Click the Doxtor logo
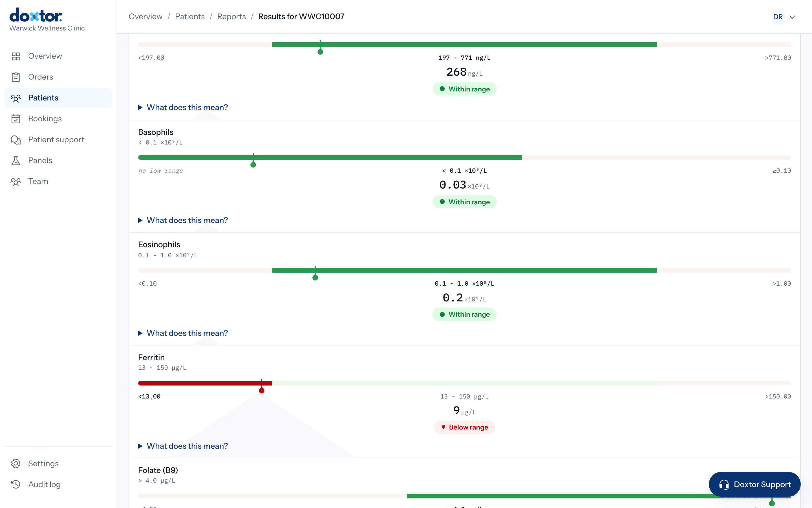Image resolution: width=812 pixels, height=508 pixels. point(36,15)
